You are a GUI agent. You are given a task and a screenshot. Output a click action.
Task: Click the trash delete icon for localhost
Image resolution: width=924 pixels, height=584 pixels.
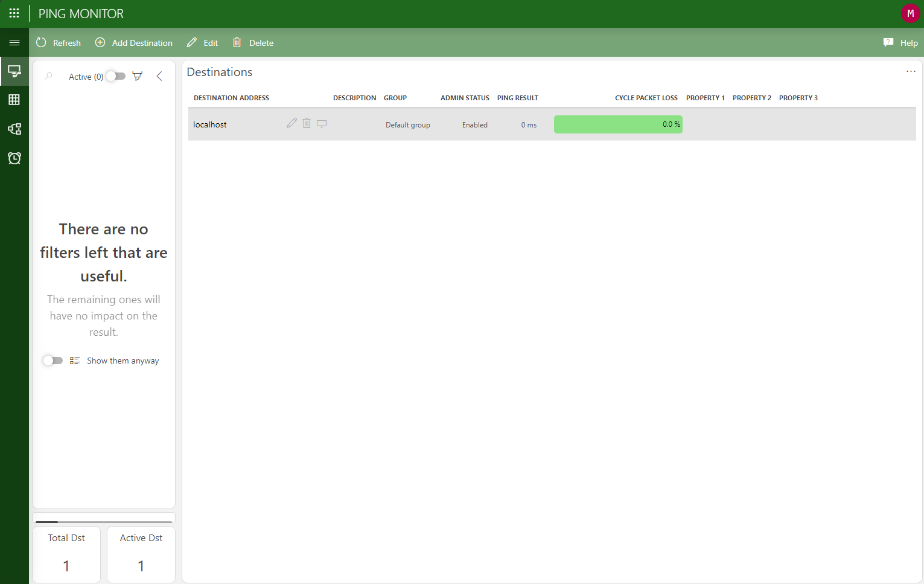[x=307, y=123]
